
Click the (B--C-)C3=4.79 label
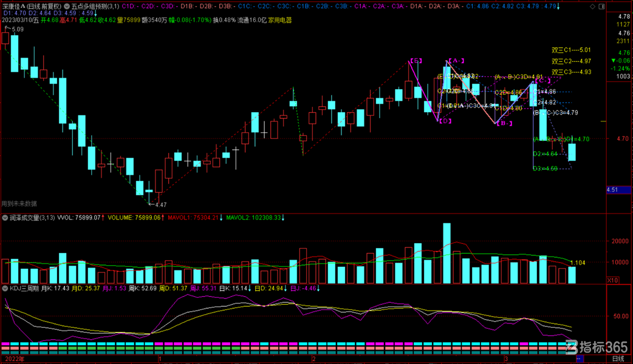coord(555,112)
